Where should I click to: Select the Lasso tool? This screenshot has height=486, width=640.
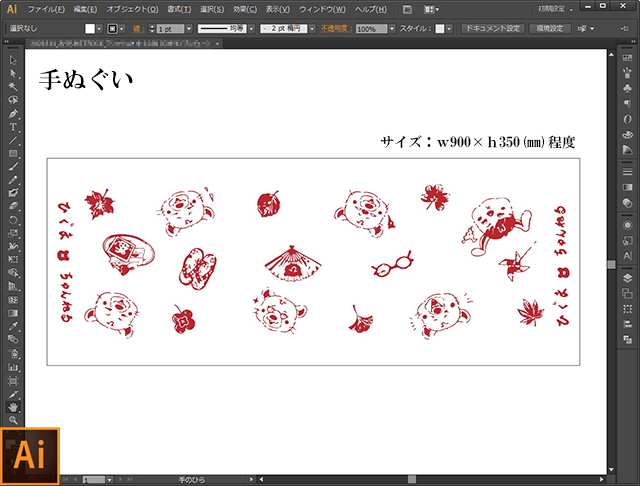(13, 100)
